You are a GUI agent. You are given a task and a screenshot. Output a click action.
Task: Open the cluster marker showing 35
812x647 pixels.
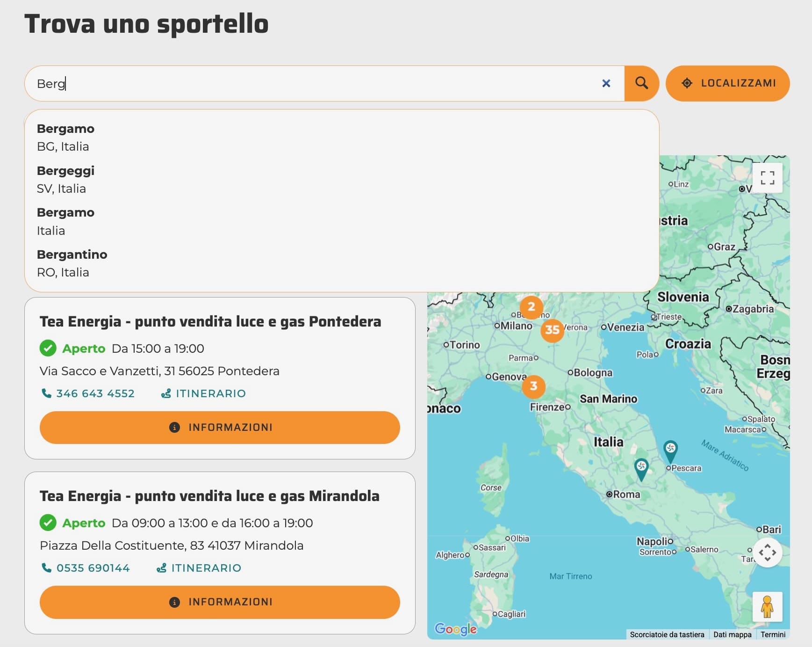point(552,330)
